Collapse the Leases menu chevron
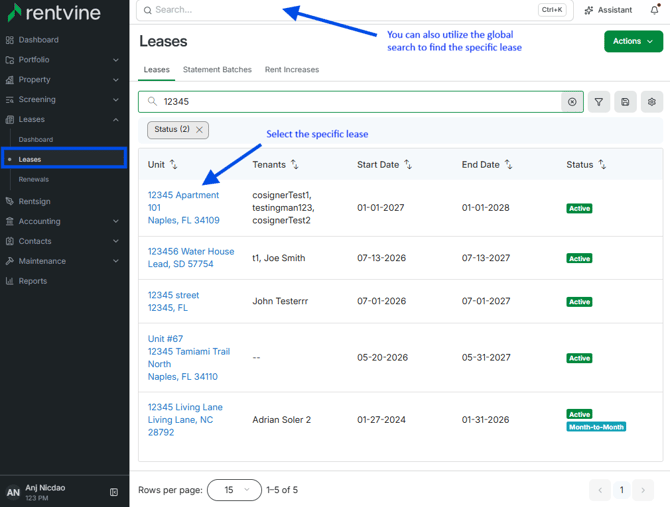670x507 pixels. point(116,120)
